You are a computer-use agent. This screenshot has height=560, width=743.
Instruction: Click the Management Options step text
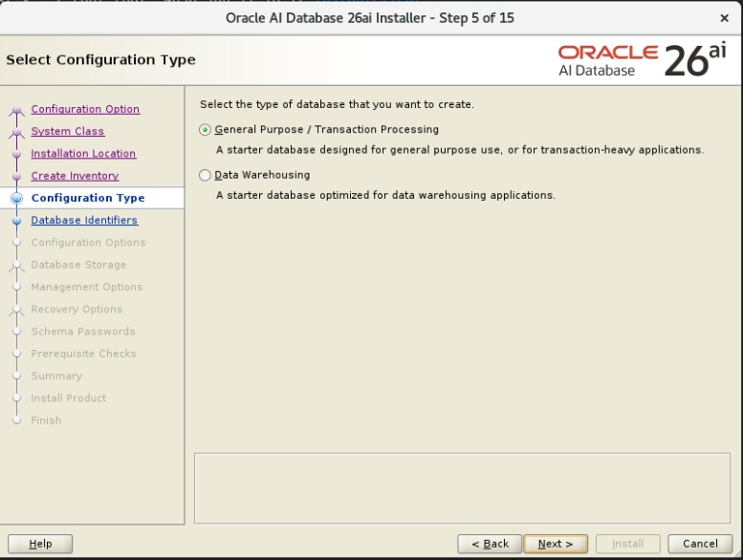point(87,287)
